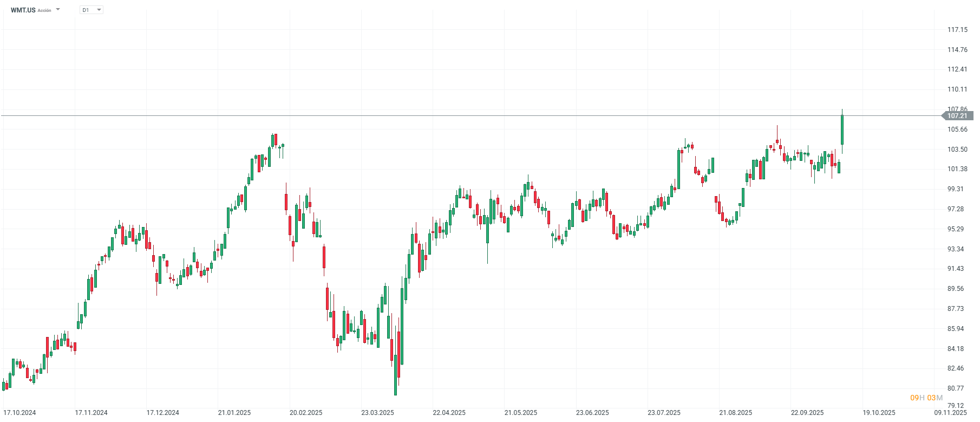980x422 pixels.
Task: Open the WMT.US symbol dropdown arrow
Action: (x=58, y=10)
